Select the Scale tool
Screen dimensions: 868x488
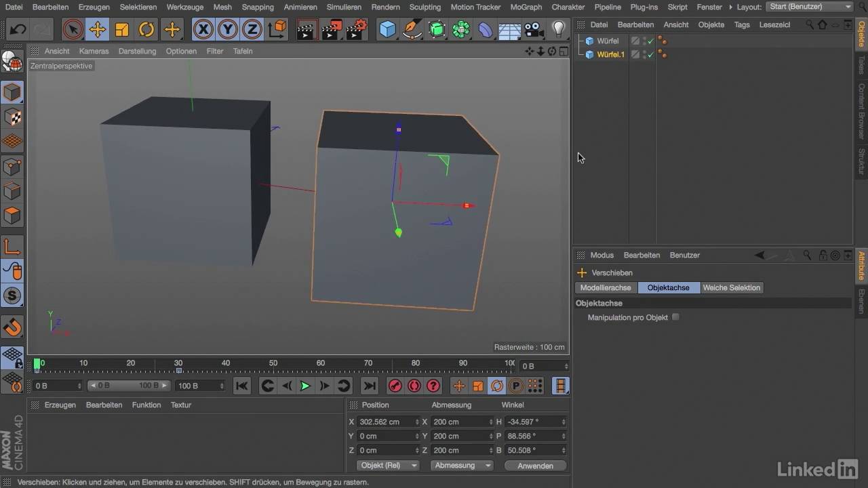122,30
